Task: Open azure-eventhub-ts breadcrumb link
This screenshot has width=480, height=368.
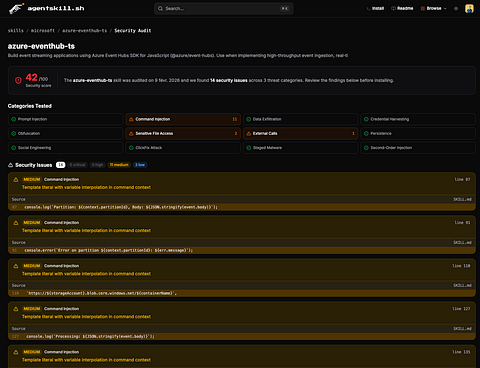Action: click(85, 31)
